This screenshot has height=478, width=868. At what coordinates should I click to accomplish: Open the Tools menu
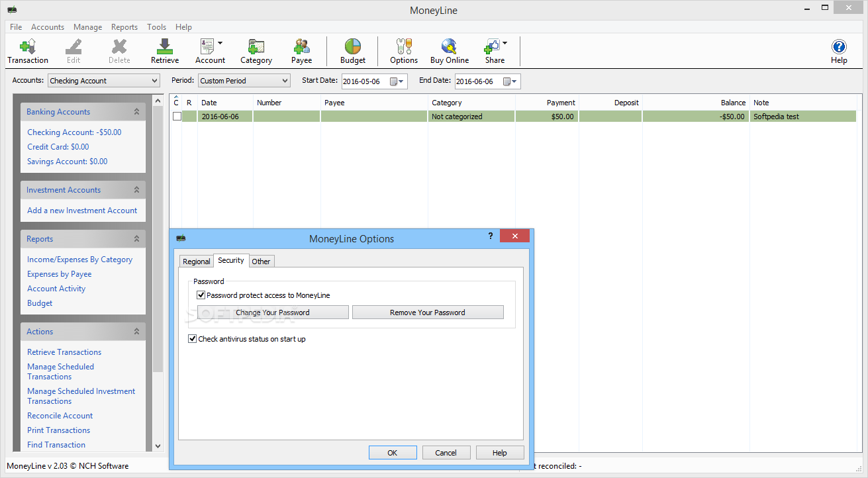click(x=157, y=27)
